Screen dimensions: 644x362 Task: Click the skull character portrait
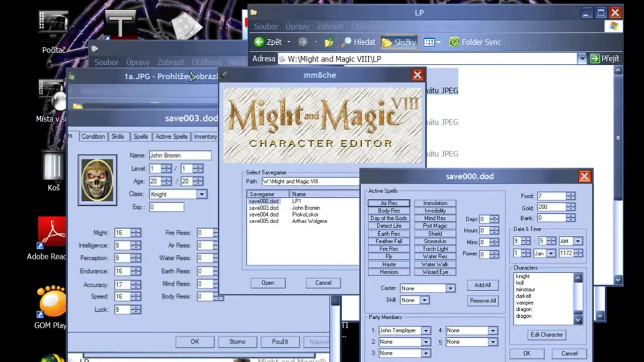point(98,180)
